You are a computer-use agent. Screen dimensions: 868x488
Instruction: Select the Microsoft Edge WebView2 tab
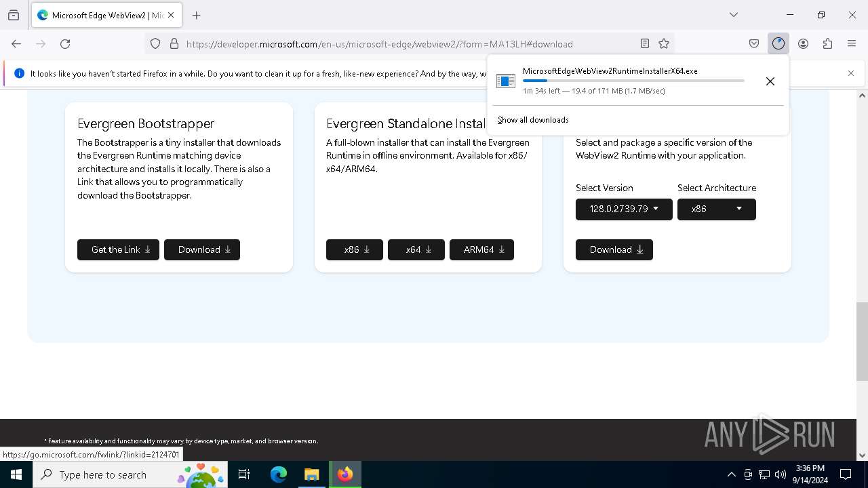tap(105, 15)
